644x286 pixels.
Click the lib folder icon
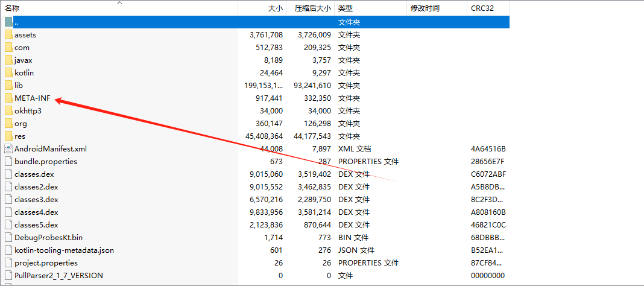(8, 86)
